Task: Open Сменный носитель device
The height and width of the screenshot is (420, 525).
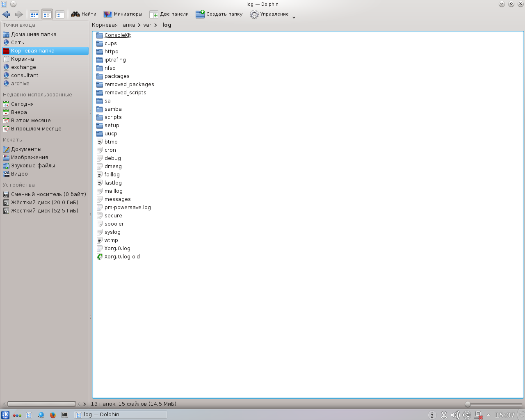Action: point(45,194)
